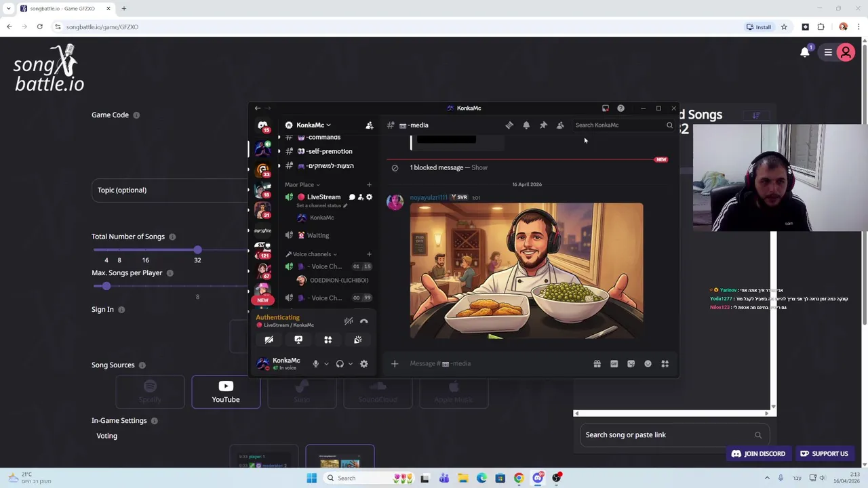Open songbattle user profile avatar
Image resolution: width=868 pixels, height=488 pixels.
(x=846, y=52)
